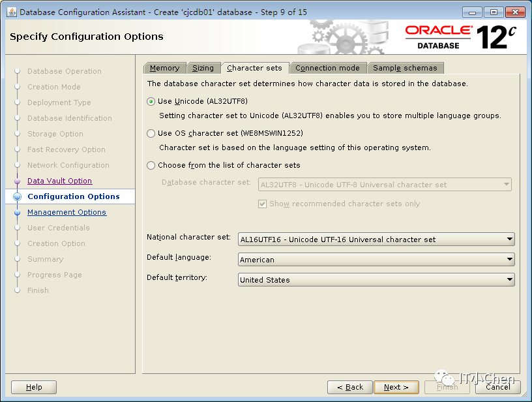532x402 pixels.
Task: Open the Connection mode tab
Action: (x=327, y=68)
